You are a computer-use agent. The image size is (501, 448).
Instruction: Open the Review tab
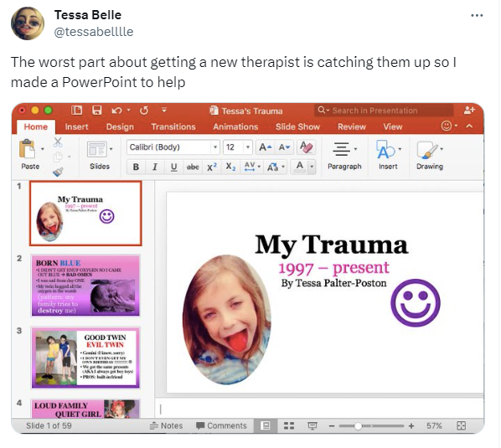(352, 126)
